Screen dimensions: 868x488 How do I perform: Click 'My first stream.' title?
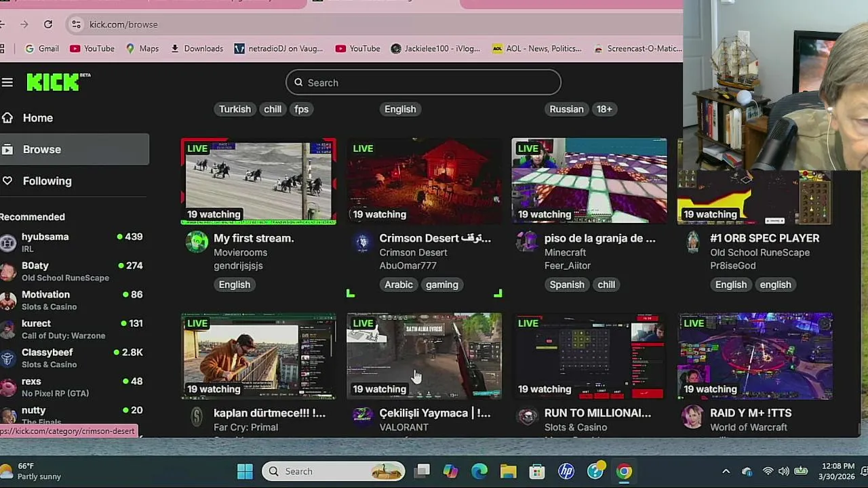254,238
